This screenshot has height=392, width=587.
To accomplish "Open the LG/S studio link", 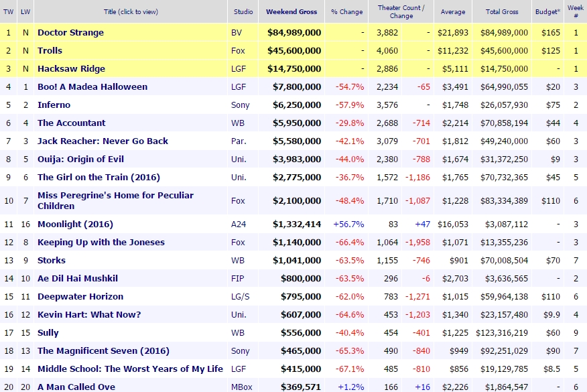I will [240, 297].
